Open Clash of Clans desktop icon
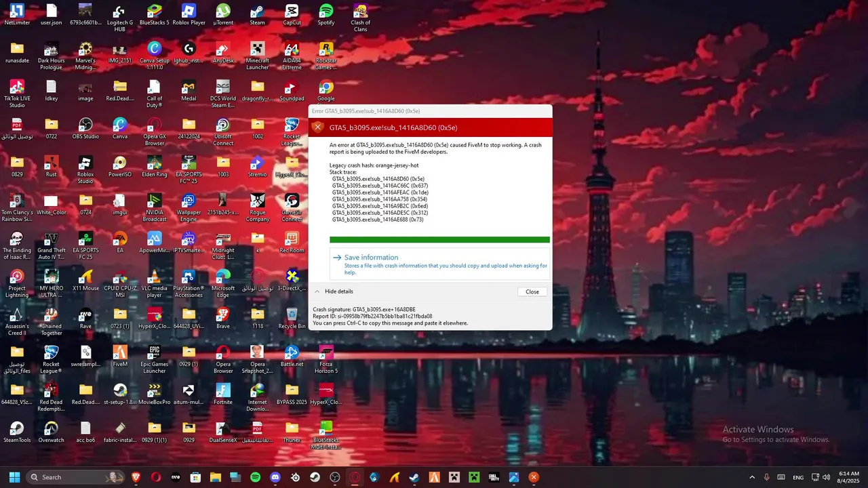 point(361,18)
